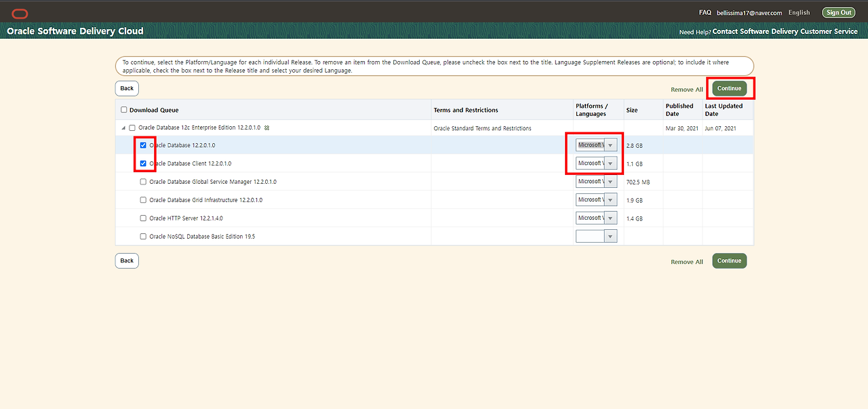Viewport: 868px width, 409px height.
Task: Uncheck Oracle Database 12.2.0.1.0 checkbox
Action: (143, 145)
